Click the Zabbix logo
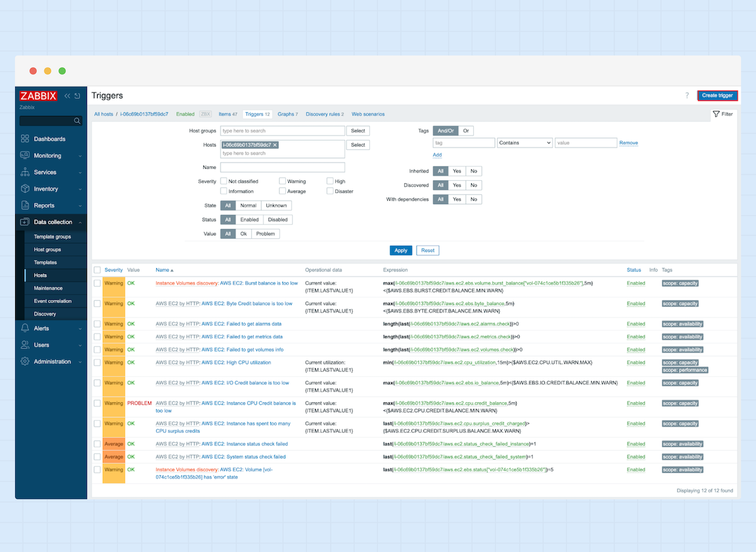The image size is (756, 552). (38, 96)
